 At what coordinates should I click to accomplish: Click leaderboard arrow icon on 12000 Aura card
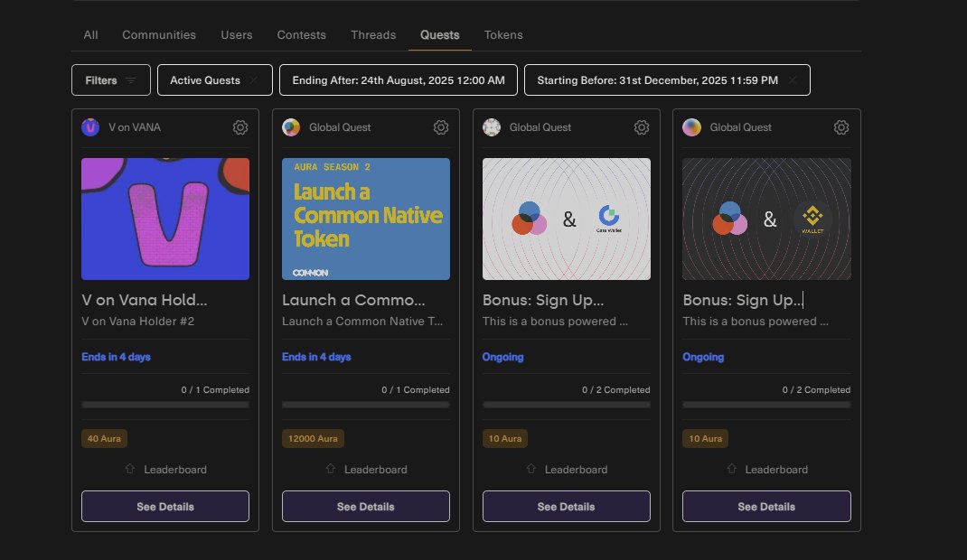click(331, 469)
